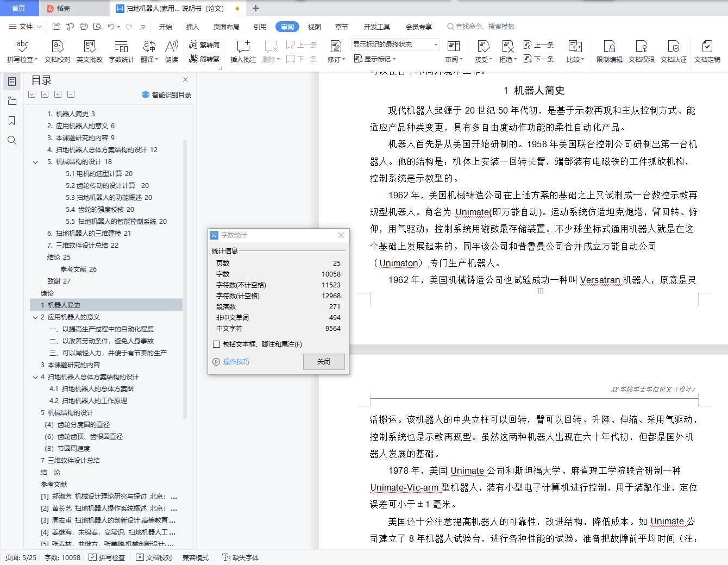
Task: Tick 包括文本框、脚注和尾注 checkbox
Action: click(217, 344)
